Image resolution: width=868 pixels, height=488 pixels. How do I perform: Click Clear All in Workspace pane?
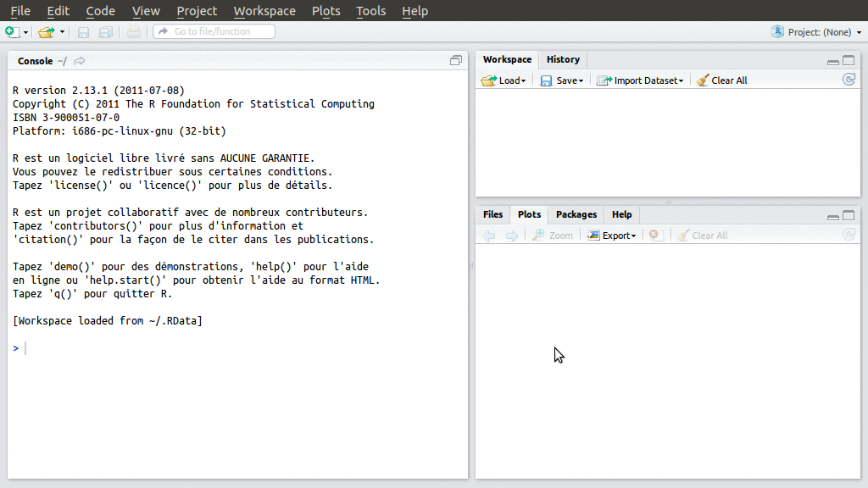pyautogui.click(x=722, y=80)
